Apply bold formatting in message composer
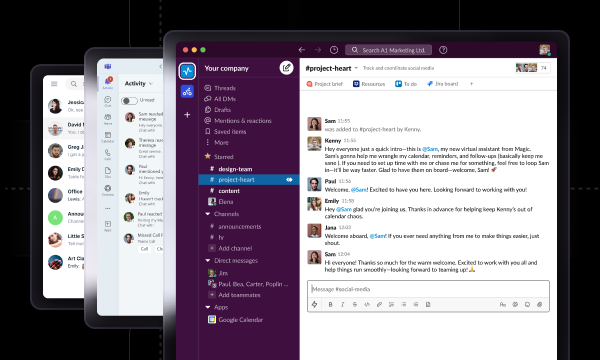This screenshot has width=600, height=360. pos(330,305)
